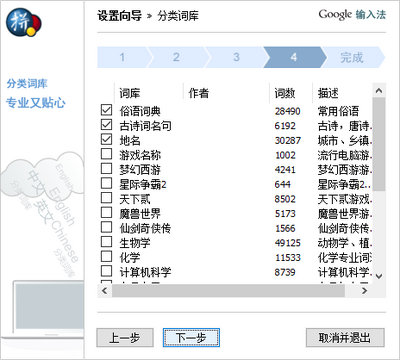Viewport: 400px width, 360px height.
Task: Sort by the 词数 column header
Action: [x=291, y=93]
